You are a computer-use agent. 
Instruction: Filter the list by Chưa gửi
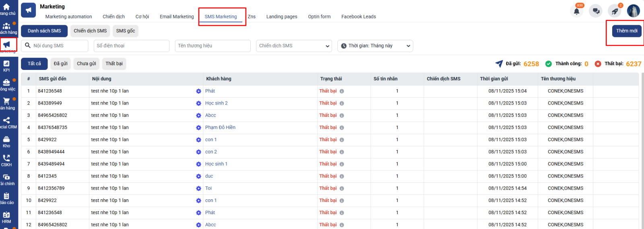[86, 63]
